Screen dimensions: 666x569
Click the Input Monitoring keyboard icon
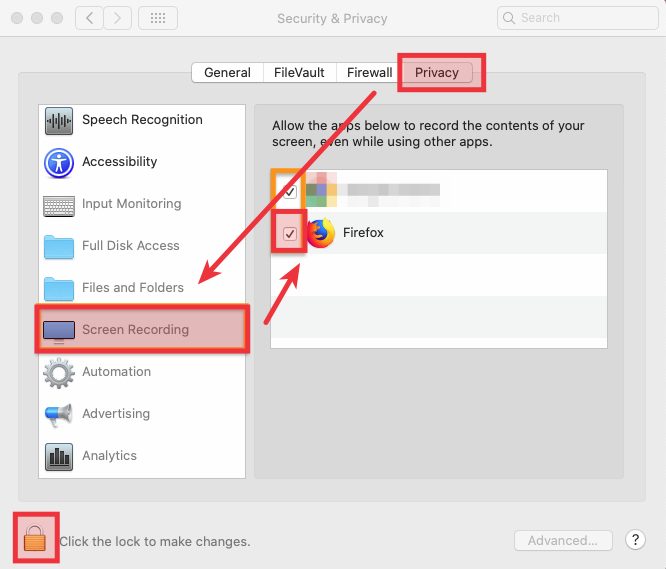point(59,205)
